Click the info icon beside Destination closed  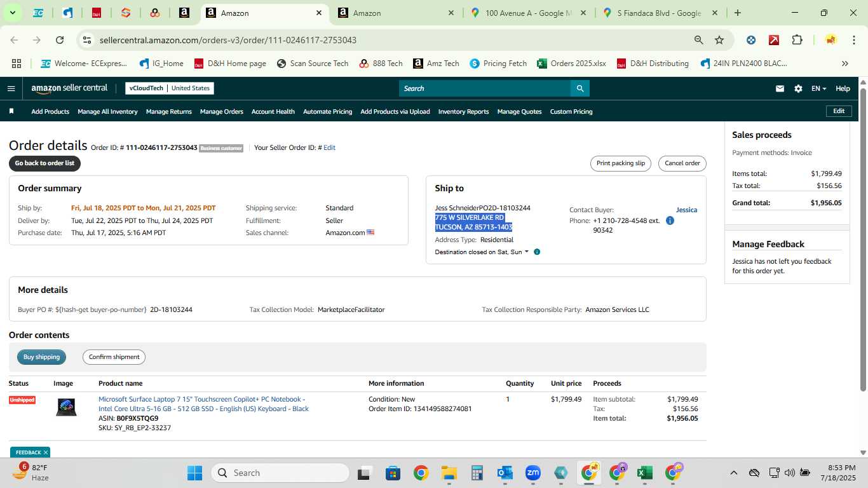tap(537, 252)
